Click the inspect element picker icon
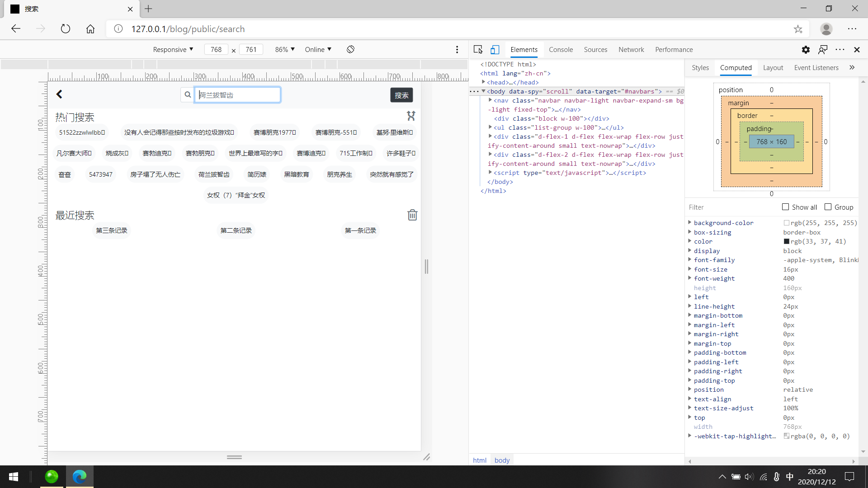Viewport: 868px width, 488px height. click(478, 50)
